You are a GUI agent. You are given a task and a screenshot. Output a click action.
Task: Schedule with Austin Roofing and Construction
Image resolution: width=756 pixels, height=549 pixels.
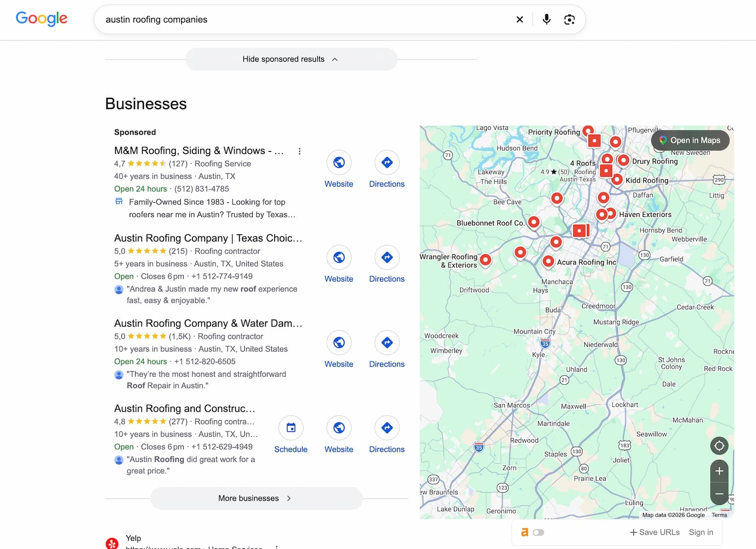pos(291,435)
